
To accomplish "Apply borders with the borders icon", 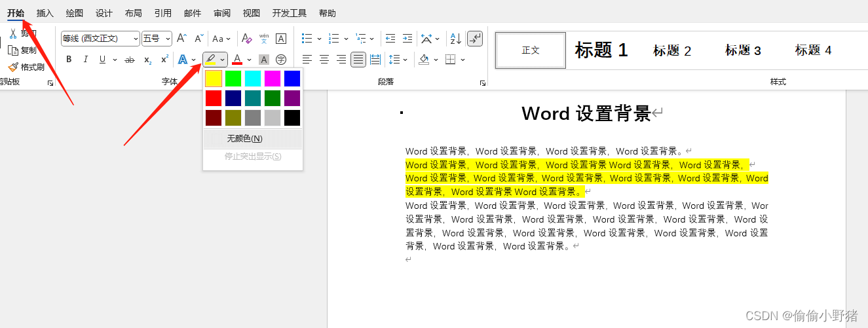I will click(x=451, y=60).
